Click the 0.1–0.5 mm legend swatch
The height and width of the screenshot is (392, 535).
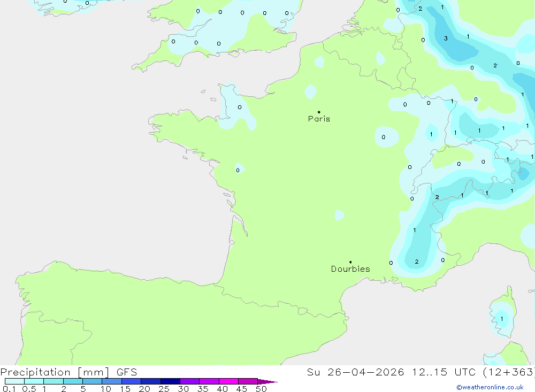[x=14, y=381]
